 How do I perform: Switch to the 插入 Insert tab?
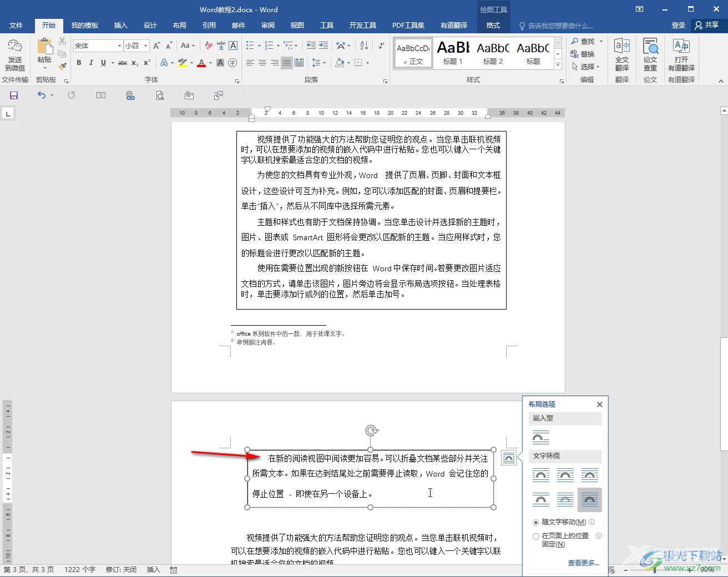[120, 26]
